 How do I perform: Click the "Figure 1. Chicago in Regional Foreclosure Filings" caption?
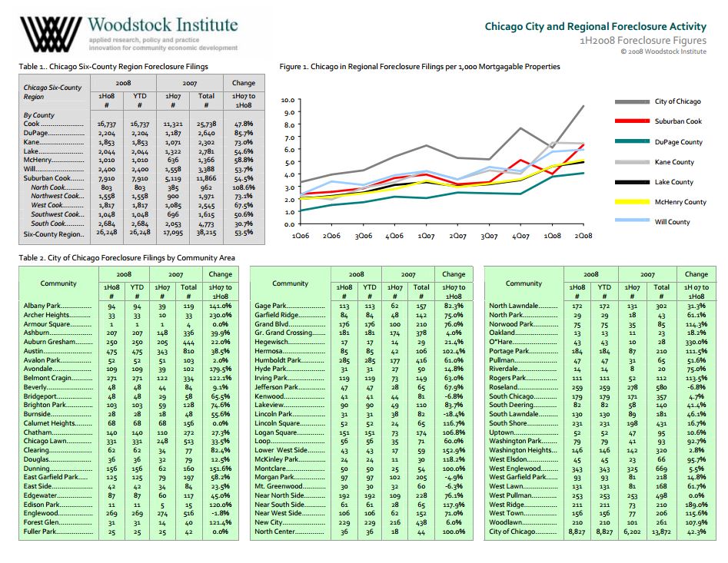[x=420, y=66]
